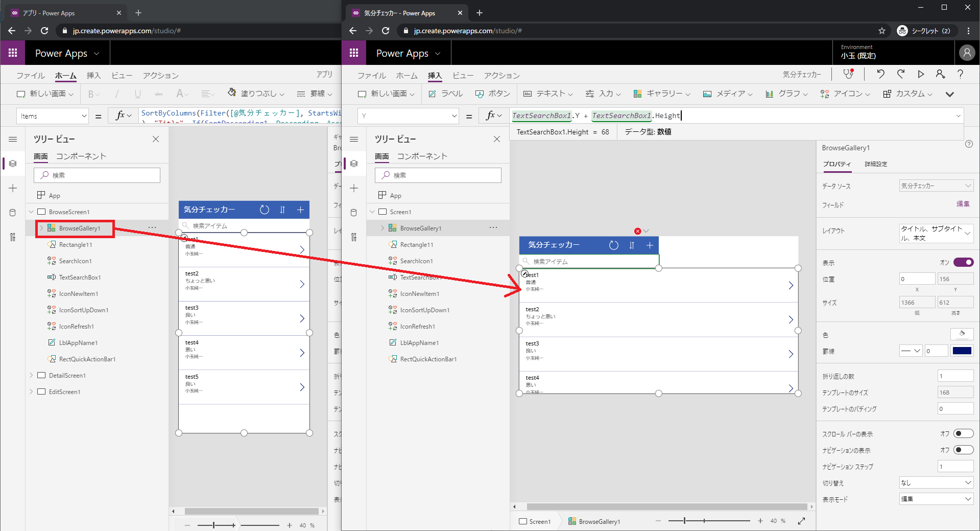
Task: Open the app launcher waffle in right window
Action: click(x=354, y=53)
